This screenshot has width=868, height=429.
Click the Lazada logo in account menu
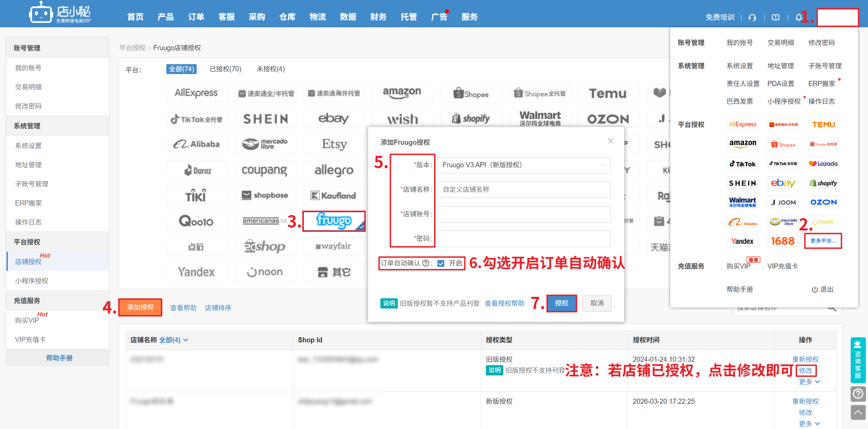click(823, 163)
